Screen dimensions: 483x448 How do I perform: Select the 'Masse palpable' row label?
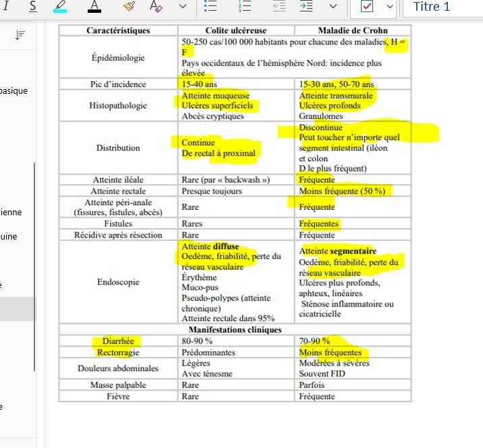118,385
